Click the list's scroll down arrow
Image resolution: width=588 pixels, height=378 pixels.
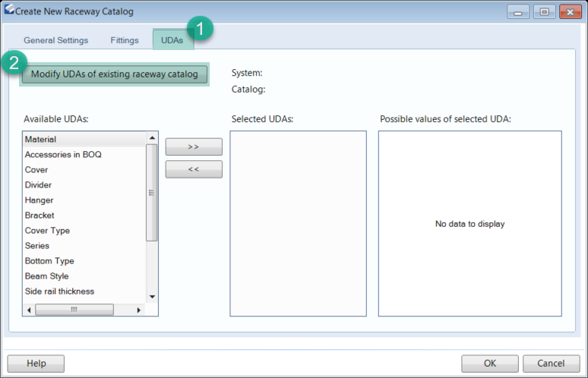(x=152, y=297)
